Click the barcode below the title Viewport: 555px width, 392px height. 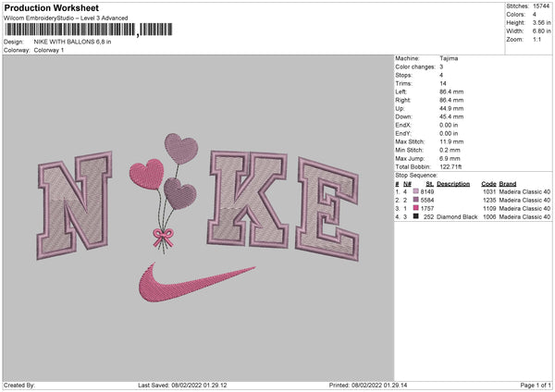tap(69, 31)
